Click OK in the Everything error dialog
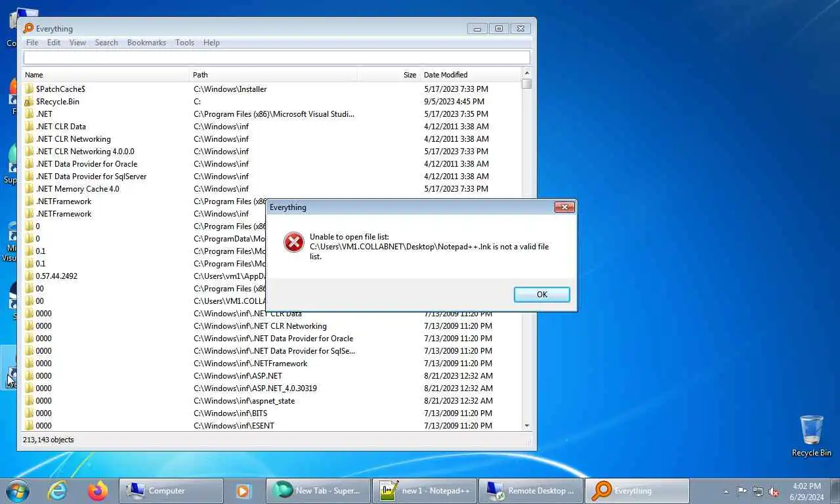This screenshot has height=504, width=840. pos(541,294)
